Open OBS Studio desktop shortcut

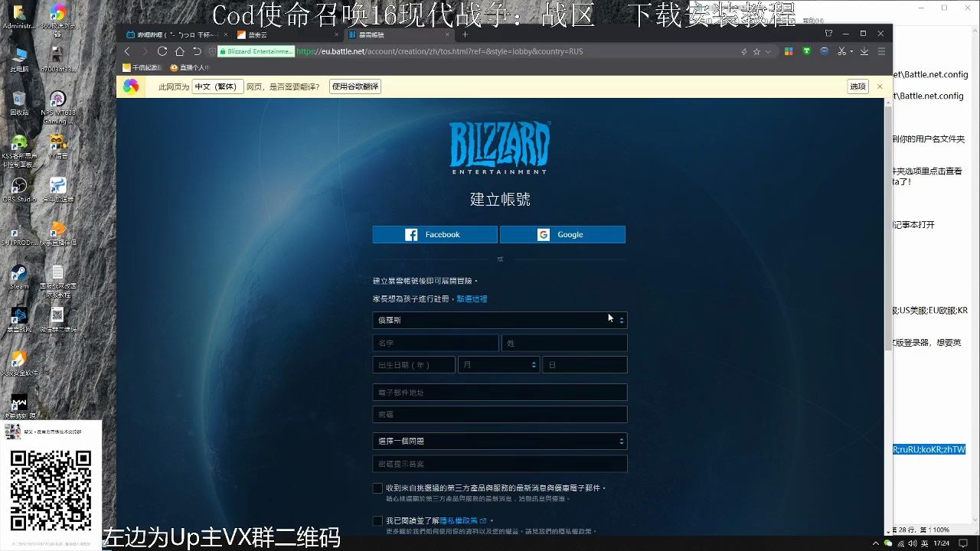point(19,189)
